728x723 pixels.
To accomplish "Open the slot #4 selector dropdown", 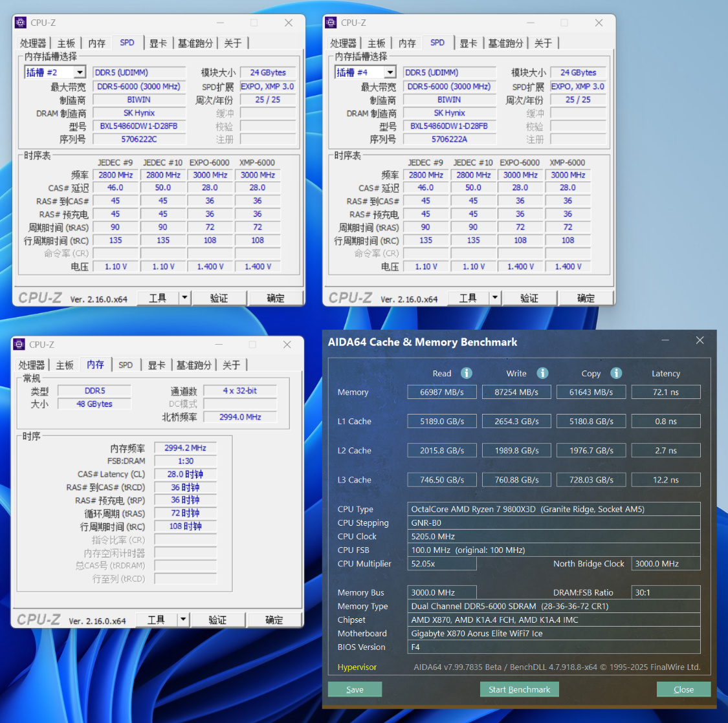I will click(x=390, y=72).
